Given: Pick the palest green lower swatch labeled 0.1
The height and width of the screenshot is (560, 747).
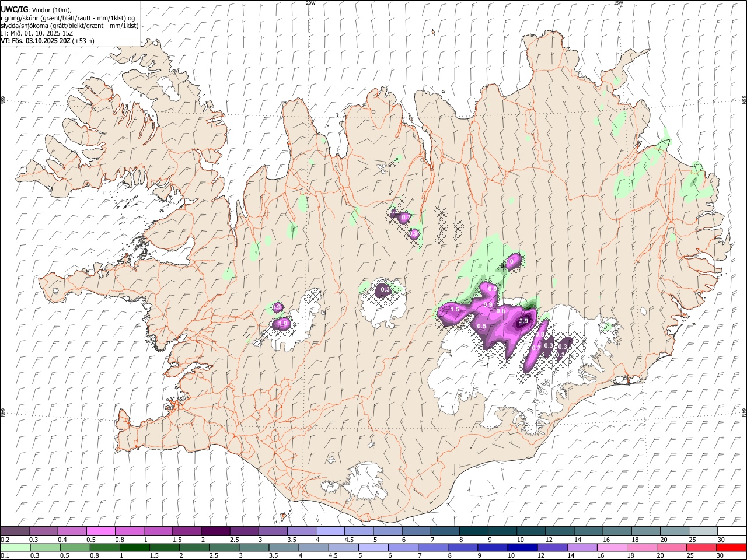Looking at the screenshot, I should coord(15,547).
